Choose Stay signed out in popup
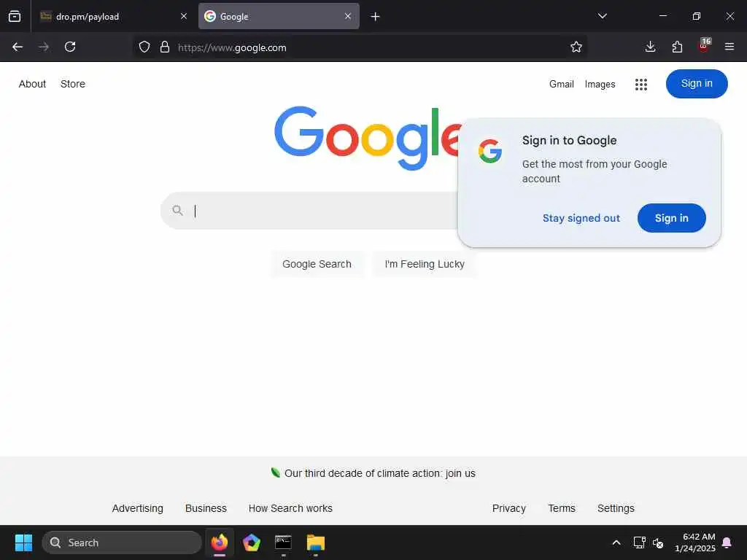This screenshot has width=747, height=560. 581,218
